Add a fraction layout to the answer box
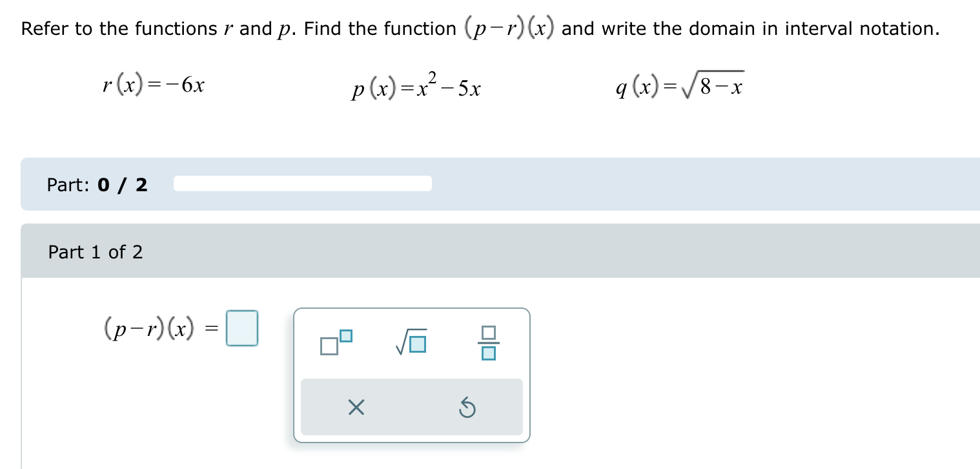Image resolution: width=980 pixels, height=469 pixels. (x=489, y=342)
